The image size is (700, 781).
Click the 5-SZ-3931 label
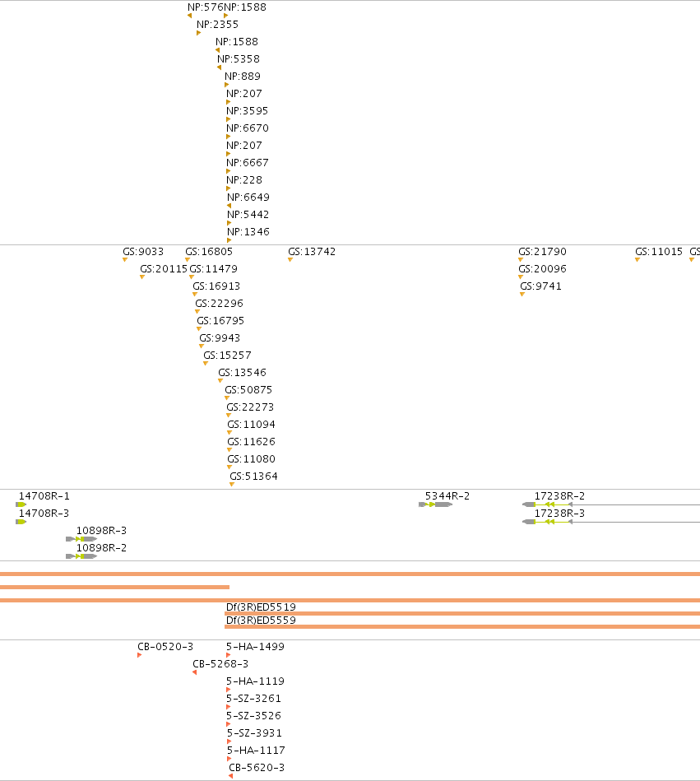[x=254, y=732]
